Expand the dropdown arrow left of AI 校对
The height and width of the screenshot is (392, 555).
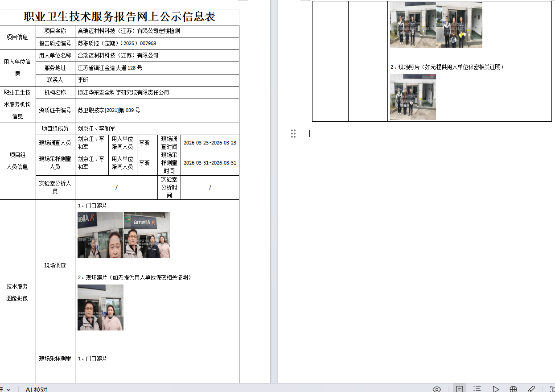tap(8, 389)
